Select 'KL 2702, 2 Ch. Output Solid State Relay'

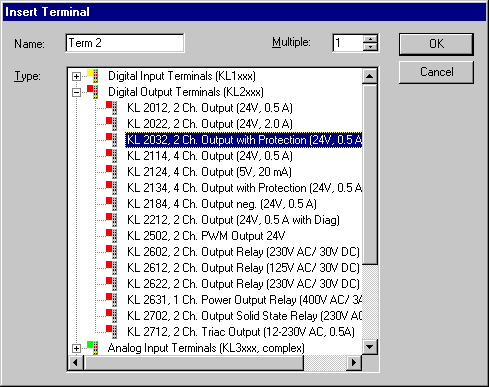click(x=244, y=316)
